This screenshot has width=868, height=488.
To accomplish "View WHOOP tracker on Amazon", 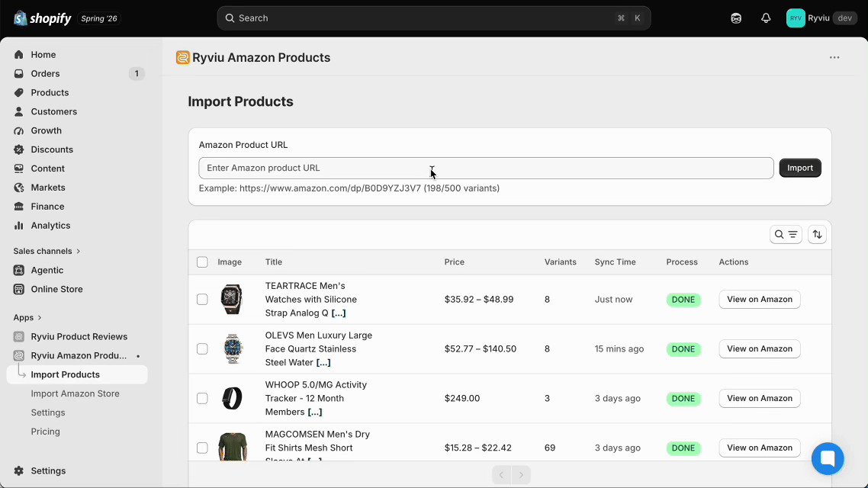I will pyautogui.click(x=760, y=398).
